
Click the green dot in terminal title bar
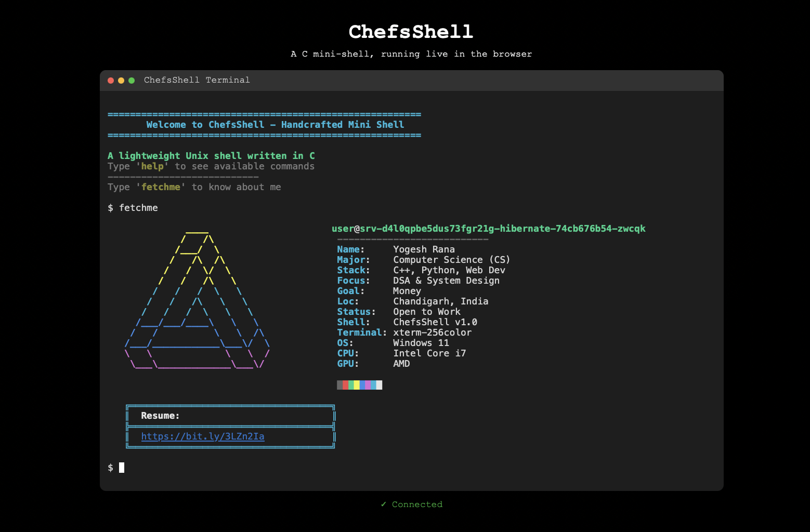point(132,81)
